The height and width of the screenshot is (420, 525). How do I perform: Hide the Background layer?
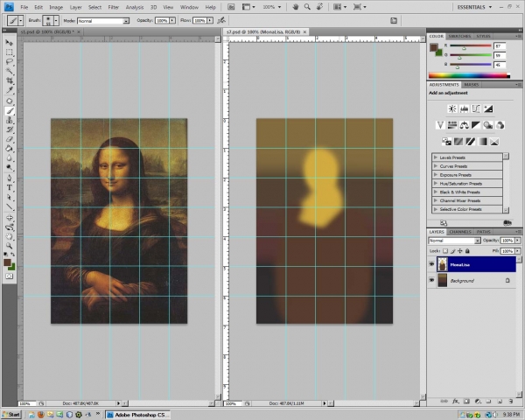click(x=431, y=280)
